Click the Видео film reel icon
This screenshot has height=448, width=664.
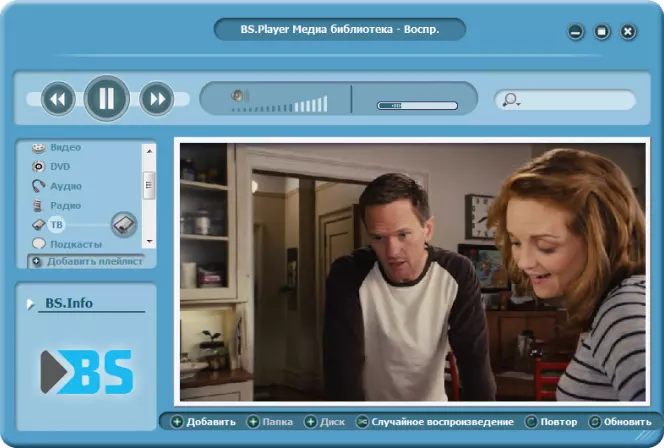pyautogui.click(x=39, y=148)
